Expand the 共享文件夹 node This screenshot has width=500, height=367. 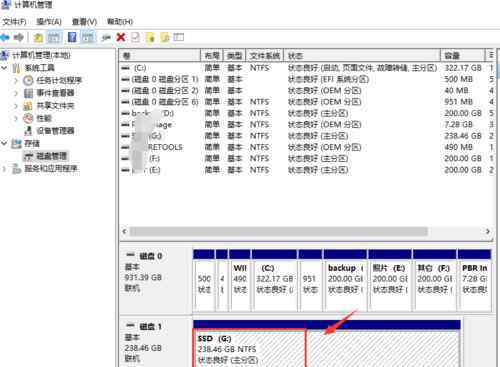(x=16, y=106)
